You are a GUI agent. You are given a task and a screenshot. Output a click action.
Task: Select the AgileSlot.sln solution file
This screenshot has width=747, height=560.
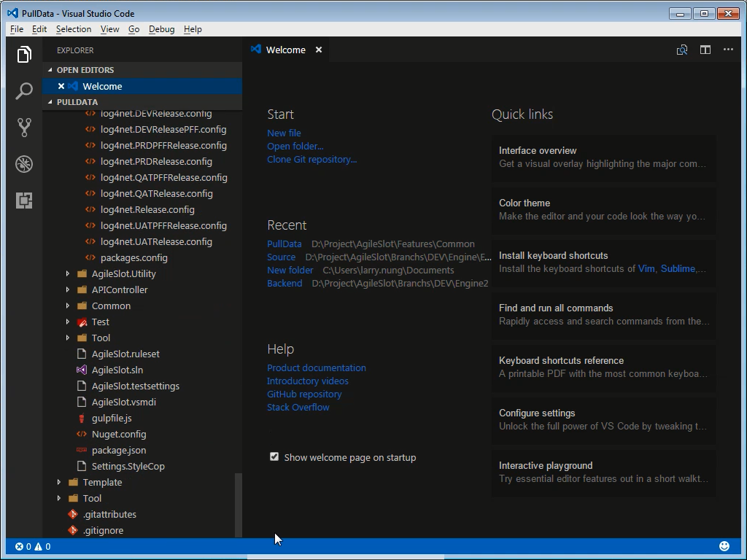[117, 370]
